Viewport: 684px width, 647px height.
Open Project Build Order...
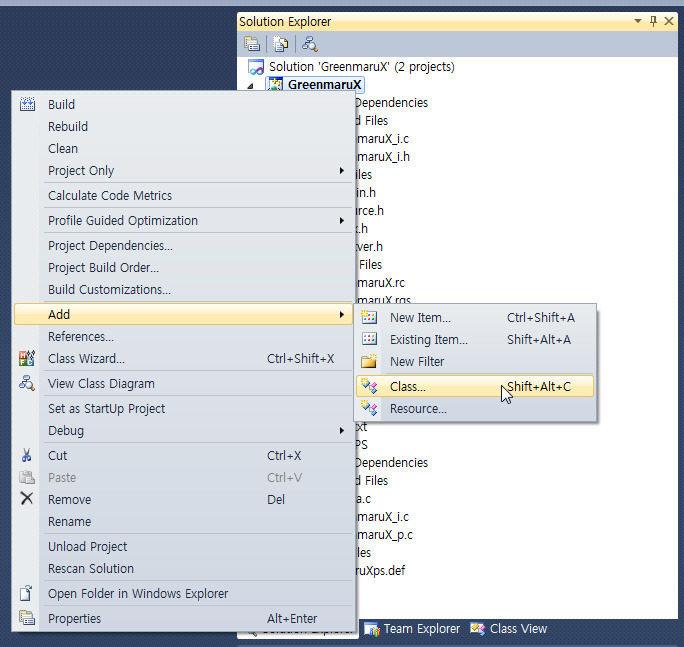[183, 267]
